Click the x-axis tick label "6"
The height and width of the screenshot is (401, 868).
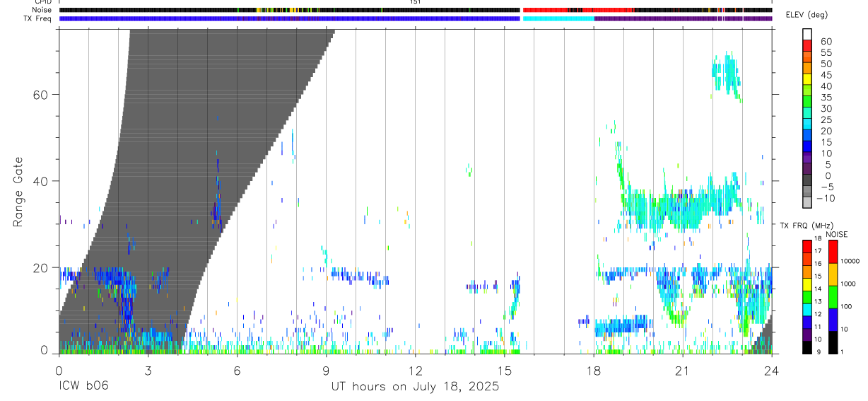click(237, 371)
